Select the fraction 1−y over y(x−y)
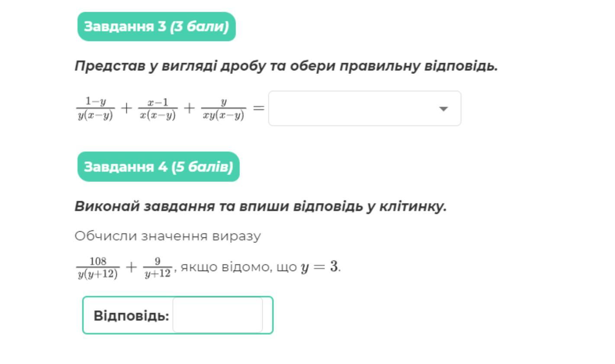This screenshot has height=364, width=615. pyautogui.click(x=95, y=109)
